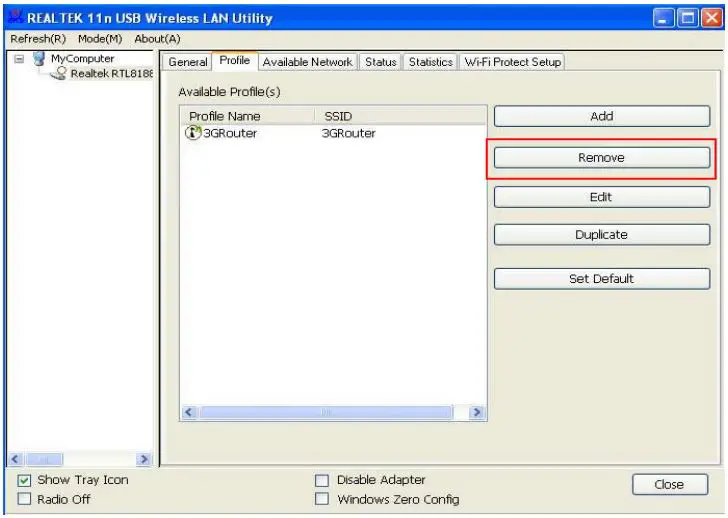
Task: Click tree panel scrollbar left arrow
Action: tap(15, 459)
